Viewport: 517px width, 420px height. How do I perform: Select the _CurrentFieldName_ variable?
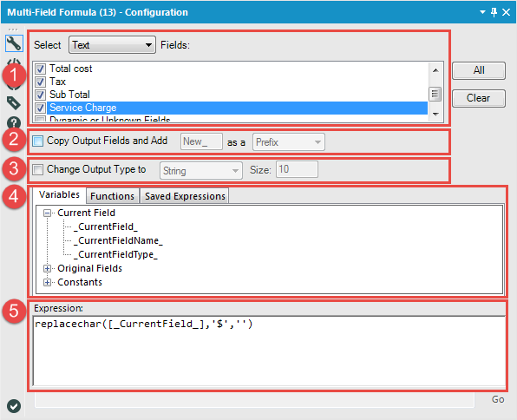tap(118, 241)
